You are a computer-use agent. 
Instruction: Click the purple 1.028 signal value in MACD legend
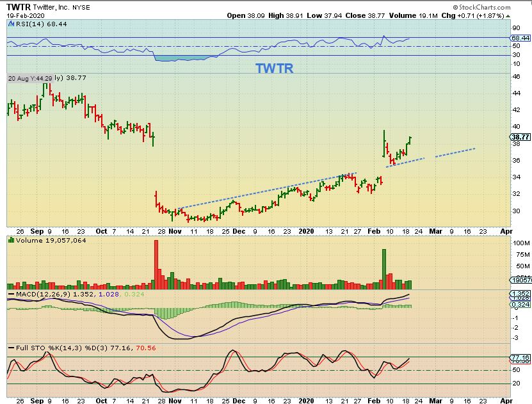(109, 294)
